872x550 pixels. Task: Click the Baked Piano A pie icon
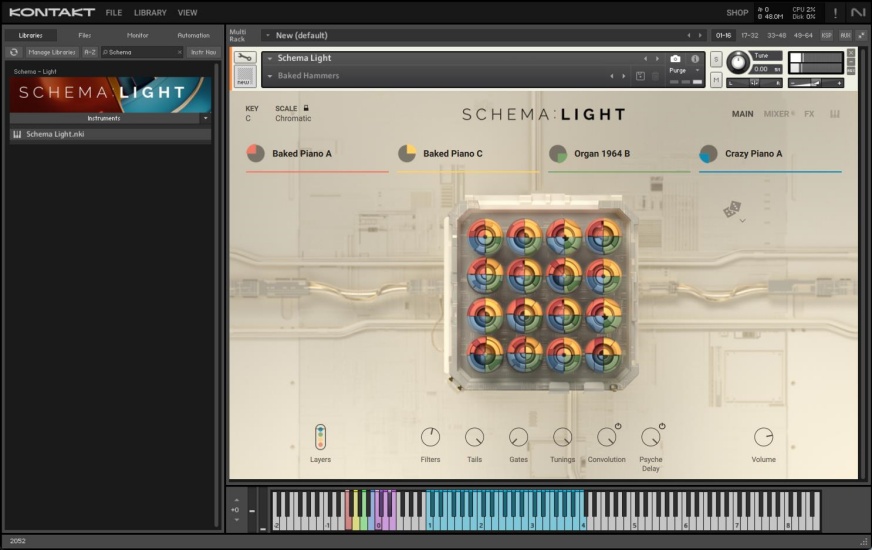coord(255,153)
